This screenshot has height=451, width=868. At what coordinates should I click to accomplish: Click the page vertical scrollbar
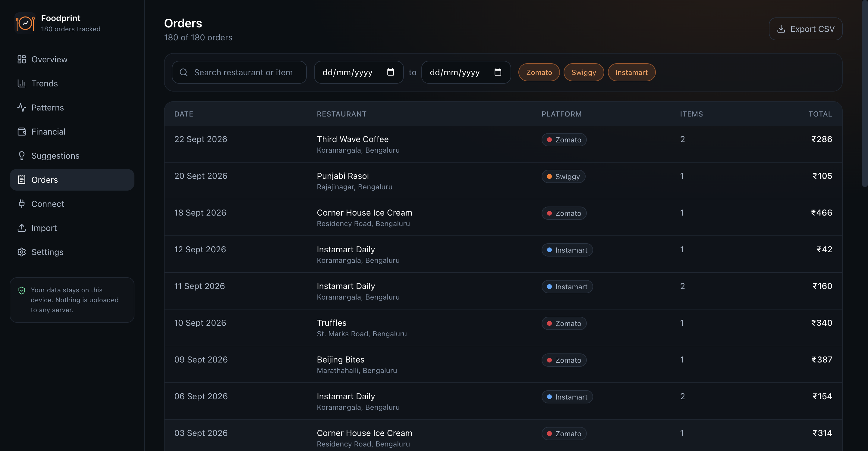pos(865,94)
